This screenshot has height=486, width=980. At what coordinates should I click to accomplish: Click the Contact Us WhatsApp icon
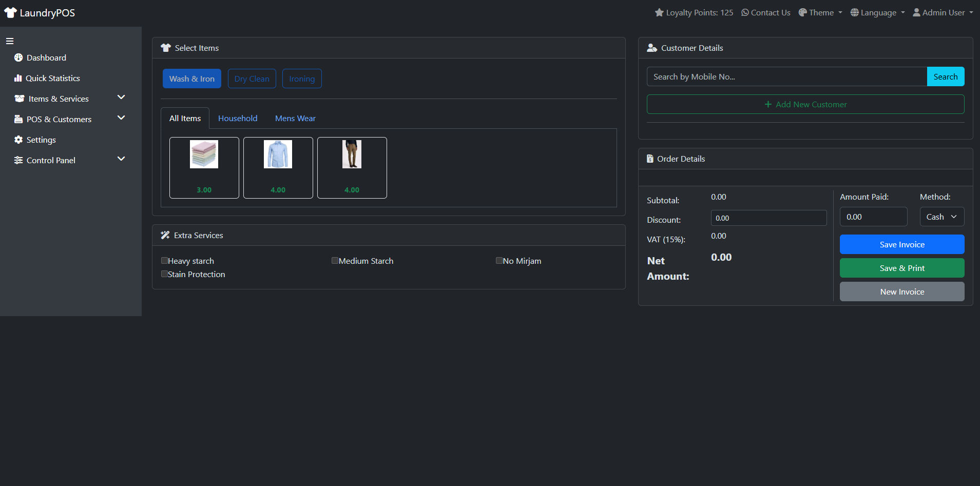click(x=745, y=13)
